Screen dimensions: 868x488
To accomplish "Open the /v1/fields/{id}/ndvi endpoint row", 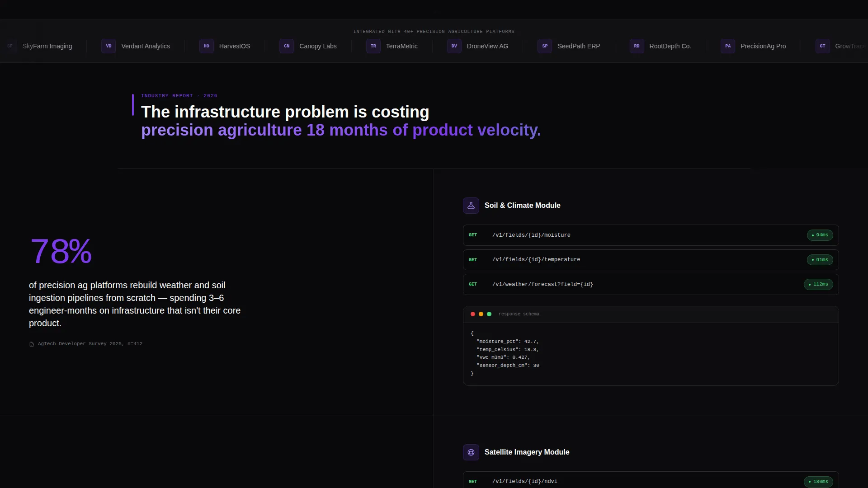I will [x=651, y=480].
